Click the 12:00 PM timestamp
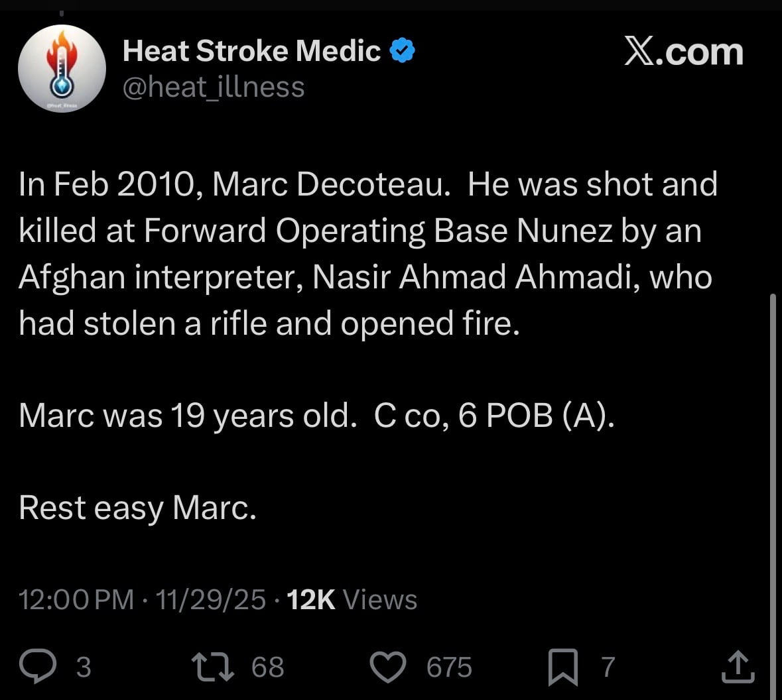 76,599
